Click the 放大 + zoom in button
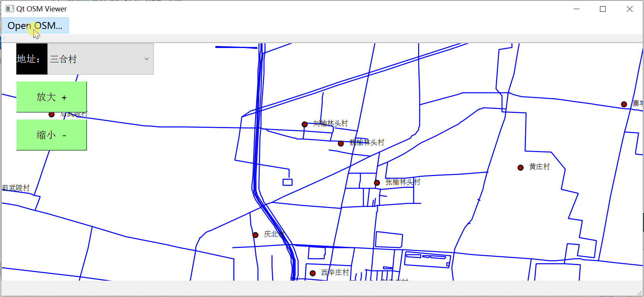Image resolution: width=644 pixels, height=297 pixels. point(52,97)
